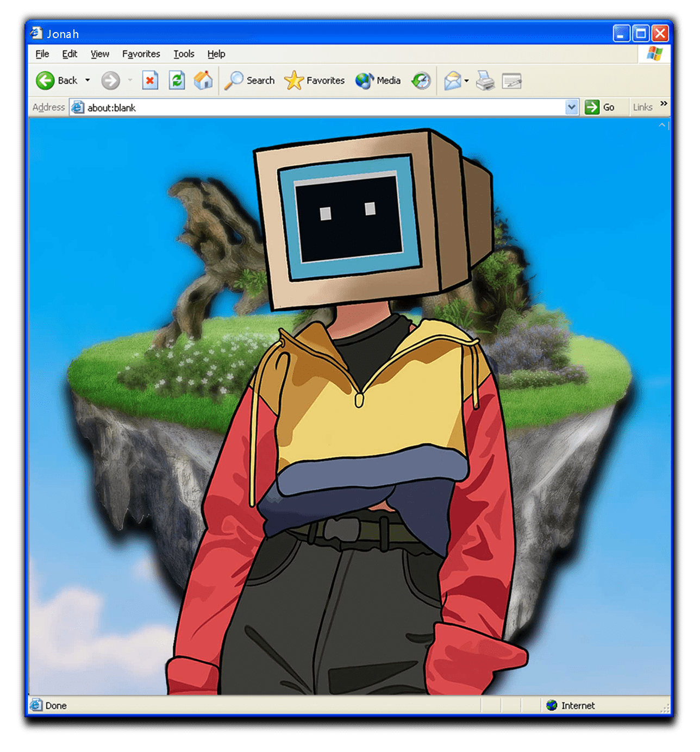This screenshot has width=700, height=752.
Task: Expand the Mail dropdown arrow
Action: tap(466, 81)
